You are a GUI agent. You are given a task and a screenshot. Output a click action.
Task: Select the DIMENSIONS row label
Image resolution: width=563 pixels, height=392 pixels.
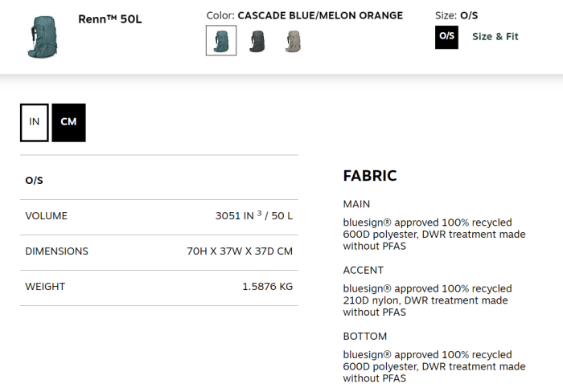pos(57,251)
